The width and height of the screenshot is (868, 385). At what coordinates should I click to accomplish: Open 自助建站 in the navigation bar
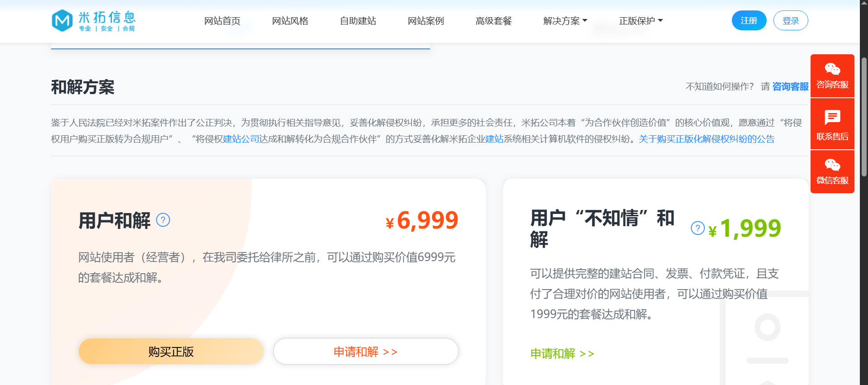tap(358, 21)
